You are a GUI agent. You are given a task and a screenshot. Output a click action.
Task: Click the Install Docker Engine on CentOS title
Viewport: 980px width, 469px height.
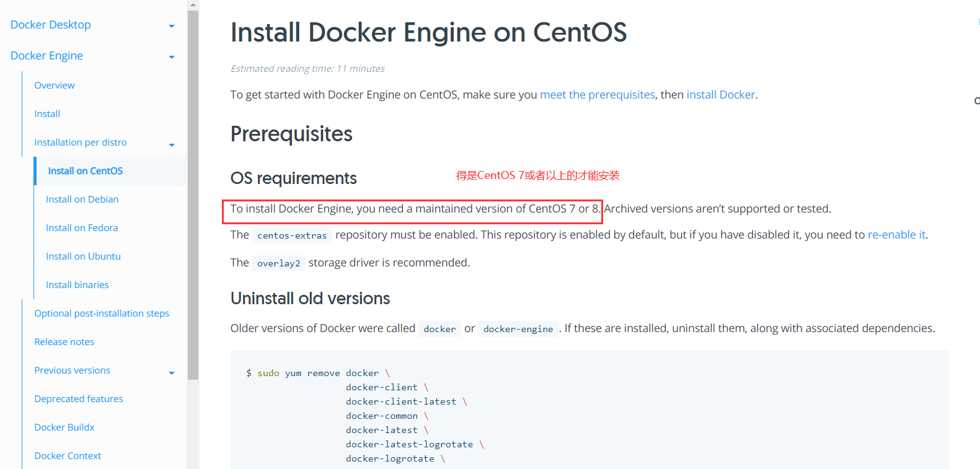pos(428,32)
